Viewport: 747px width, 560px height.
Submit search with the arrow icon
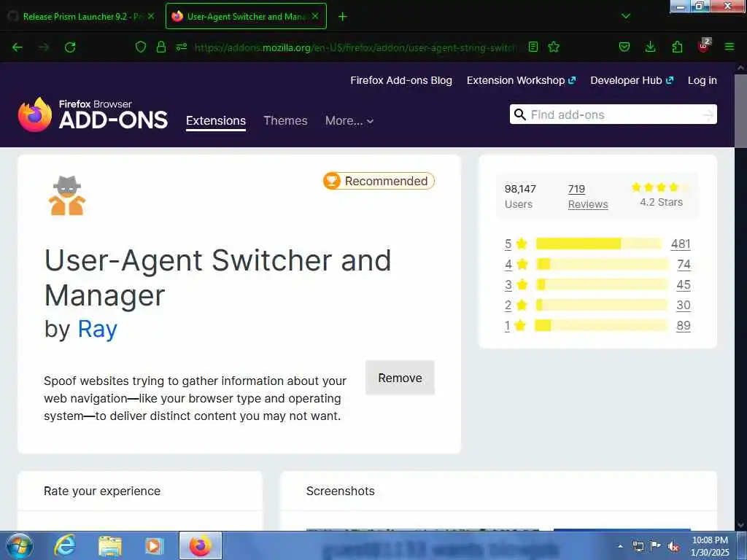pos(708,114)
